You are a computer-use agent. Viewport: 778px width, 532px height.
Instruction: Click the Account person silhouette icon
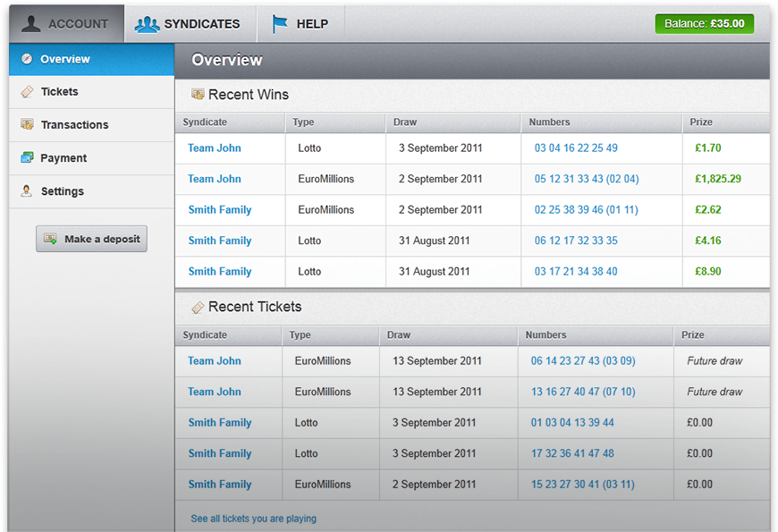click(30, 23)
